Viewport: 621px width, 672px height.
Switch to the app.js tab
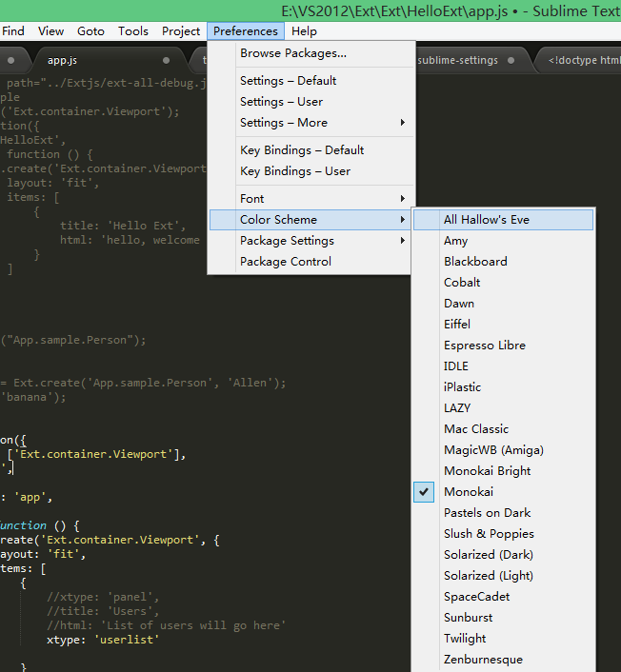pos(63,60)
